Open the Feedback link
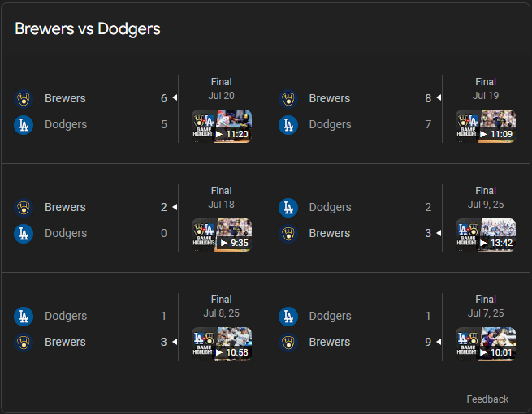The height and width of the screenshot is (414, 532). tap(487, 399)
